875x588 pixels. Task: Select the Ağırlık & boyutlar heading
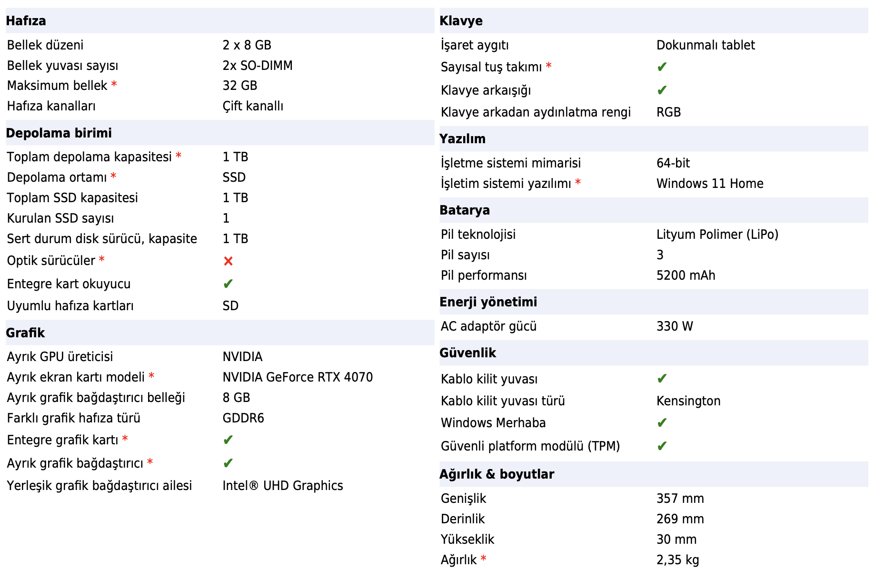tap(497, 474)
